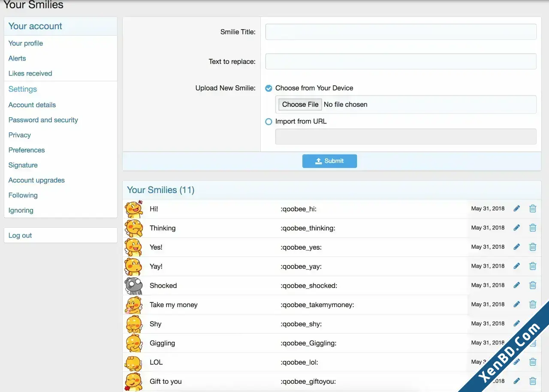Viewport: 549px width, 392px height.
Task: Delete the Gift to you smilie
Action: pos(533,381)
